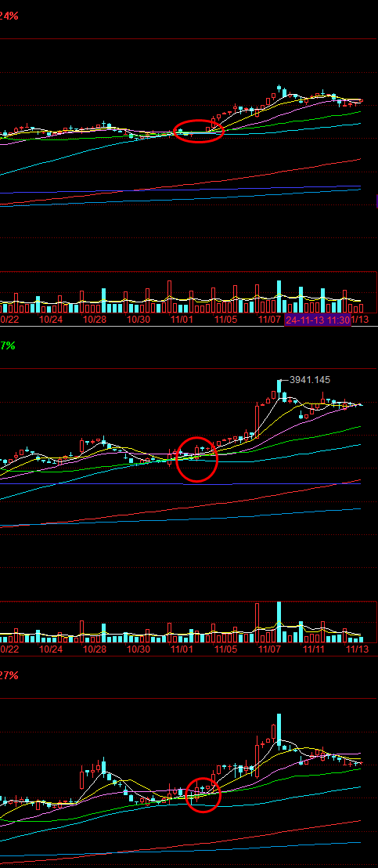Image resolution: width=378 pixels, height=868 pixels.
Task: Click the 10/30 date on the middle chart axis
Action: tap(139, 649)
